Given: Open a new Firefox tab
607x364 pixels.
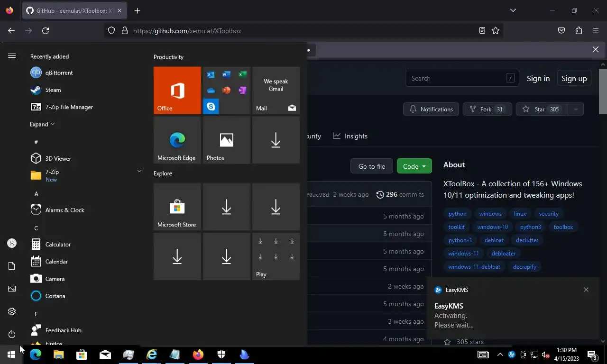Looking at the screenshot, I should 137,11.
